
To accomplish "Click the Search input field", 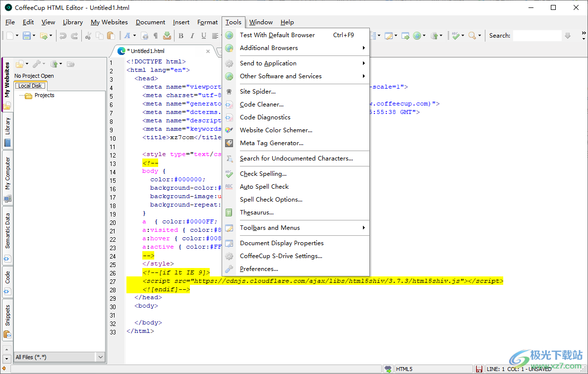I will 537,36.
